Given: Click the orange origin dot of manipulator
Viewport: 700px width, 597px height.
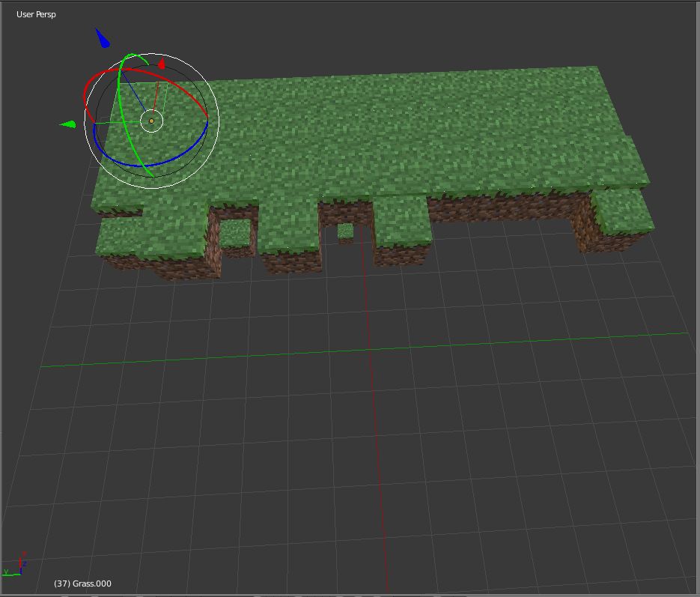Looking at the screenshot, I should click(151, 121).
